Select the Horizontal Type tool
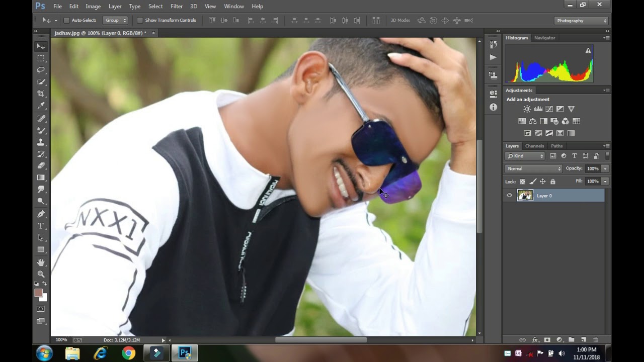Viewport: 644px width, 362px height. (x=41, y=226)
